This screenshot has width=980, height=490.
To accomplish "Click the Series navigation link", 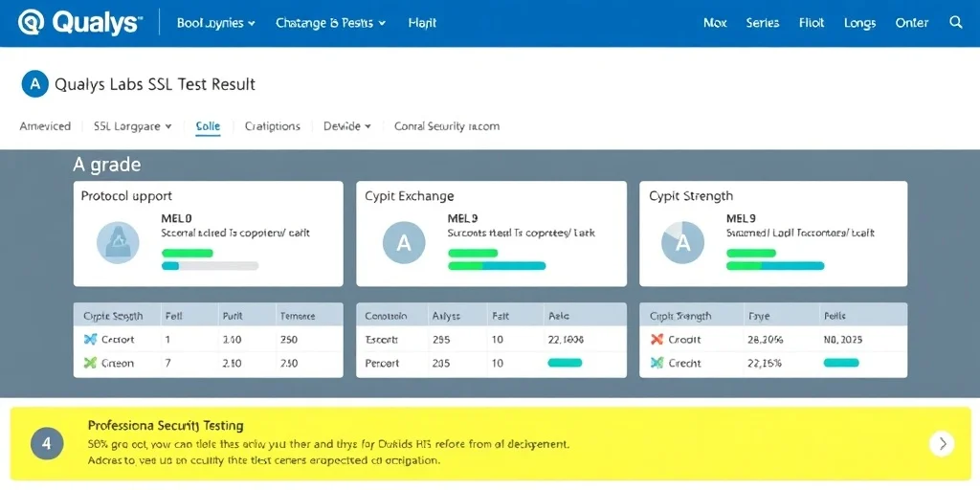I will [x=763, y=23].
